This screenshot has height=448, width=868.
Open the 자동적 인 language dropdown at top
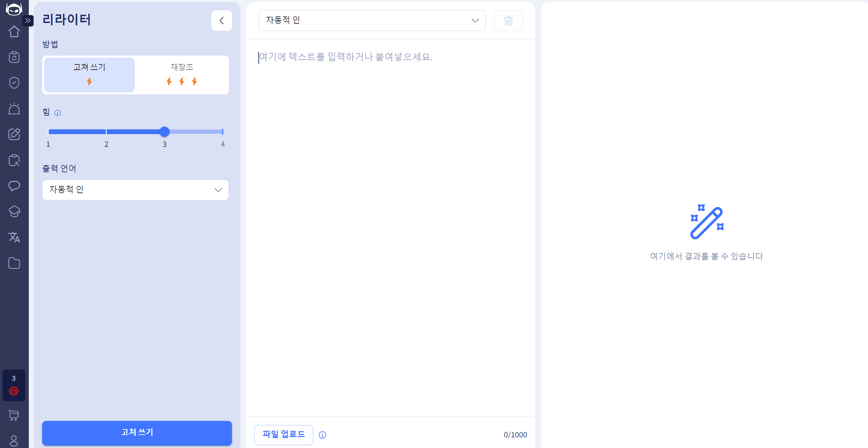[x=372, y=20]
